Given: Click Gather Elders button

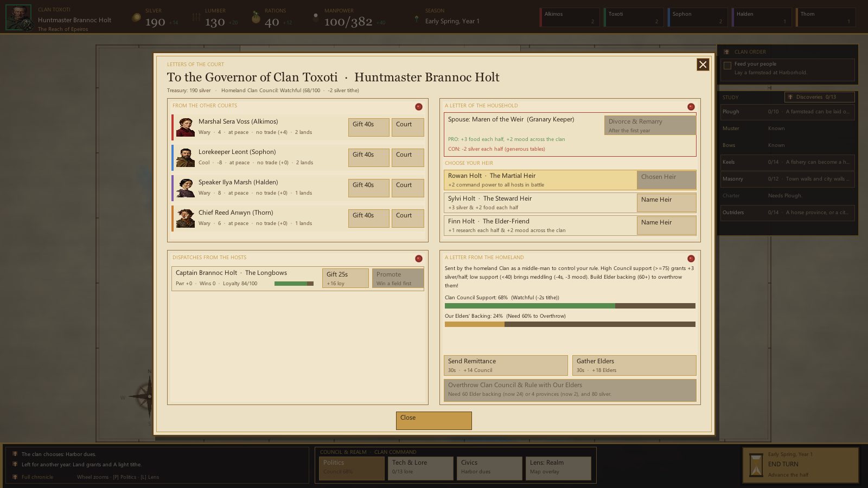Looking at the screenshot, I should [634, 365].
